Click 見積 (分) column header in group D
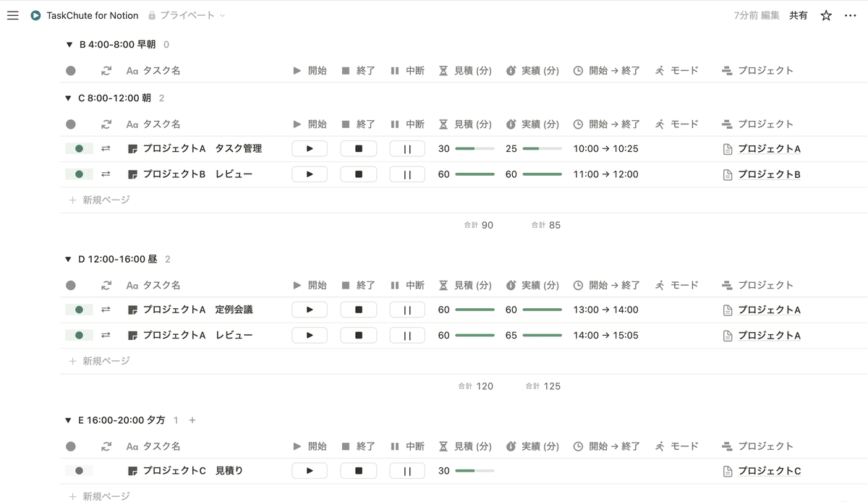The image size is (868, 502). pyautogui.click(x=465, y=285)
